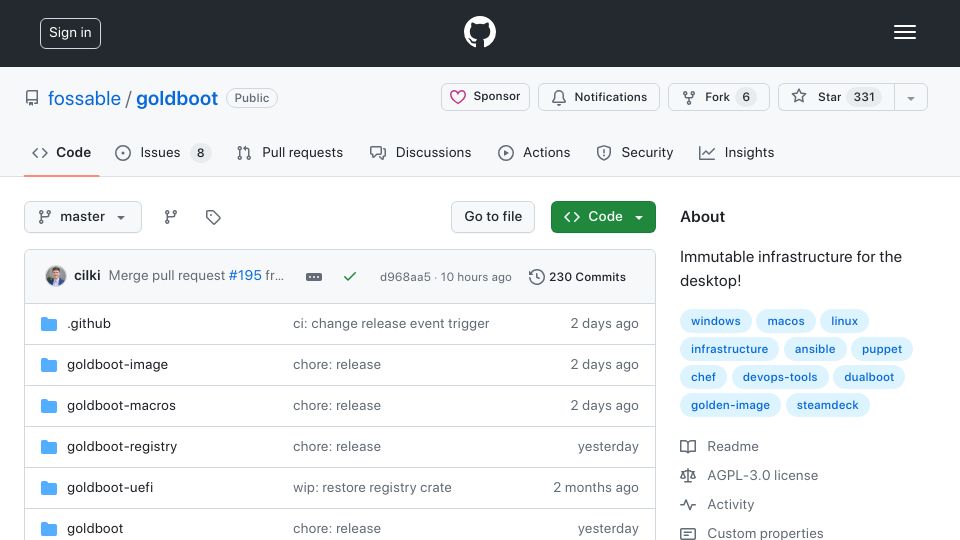The image size is (960, 540).
Task: Click the goldboot-macros folder icon
Action: click(x=49, y=406)
